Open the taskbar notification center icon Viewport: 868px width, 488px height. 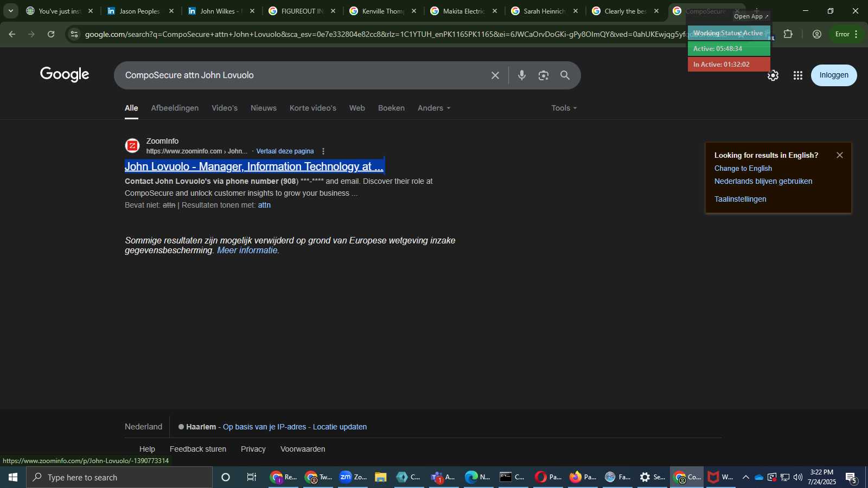pyautogui.click(x=851, y=477)
